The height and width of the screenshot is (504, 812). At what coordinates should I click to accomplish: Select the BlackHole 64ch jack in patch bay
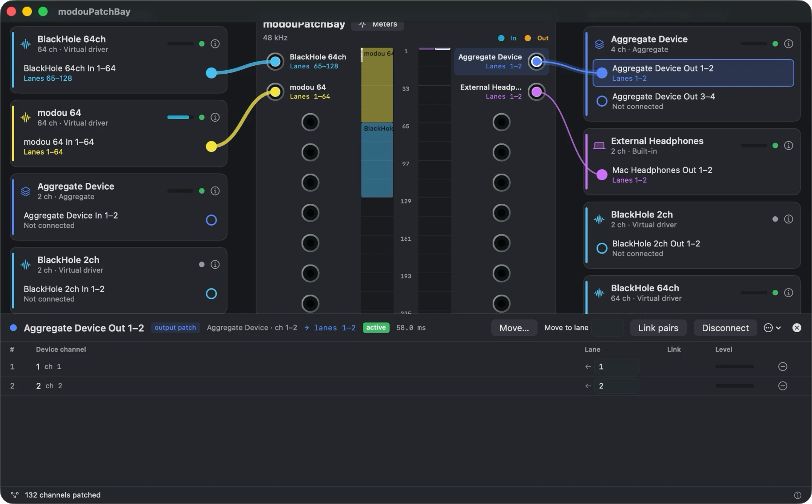[275, 62]
